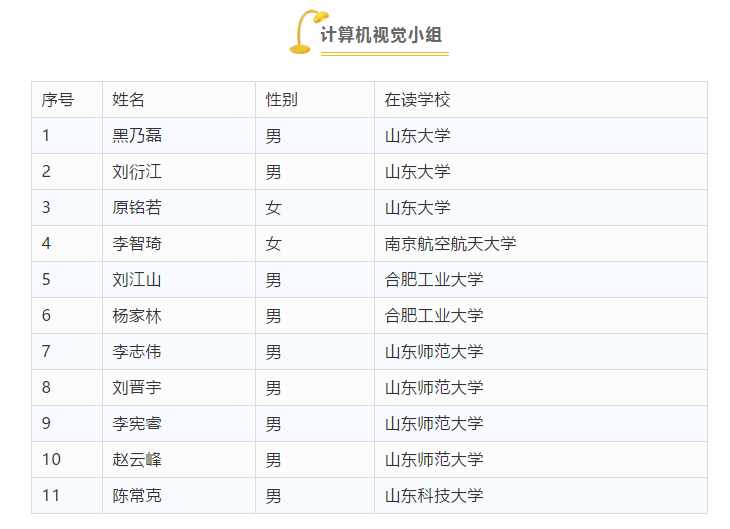Select the name 刘晋宇
Viewport: 730px width, 529px height.
(137, 387)
